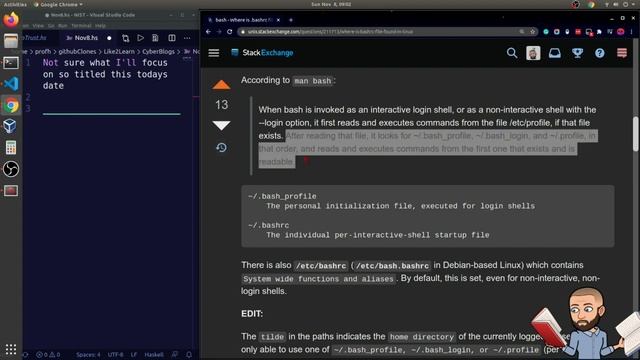Open the VS Code notifications bell
Screen dimensions: 640x360
(189, 355)
